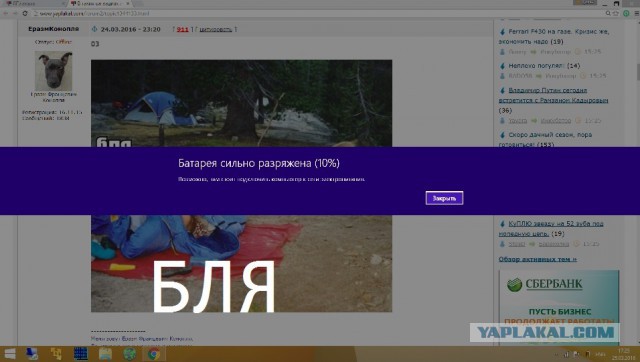This screenshot has height=362, width=640.
Task: Close the active browser tab
Action: (128, 3)
